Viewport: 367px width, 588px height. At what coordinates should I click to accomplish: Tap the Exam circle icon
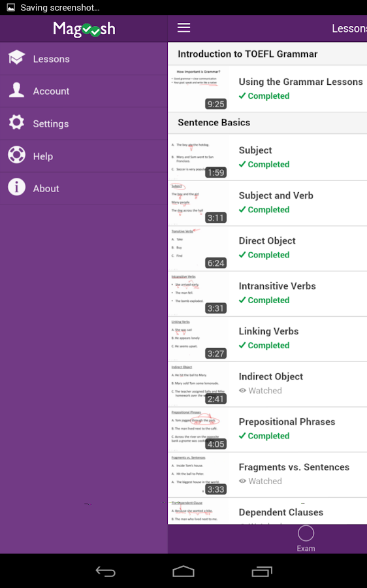click(x=306, y=533)
